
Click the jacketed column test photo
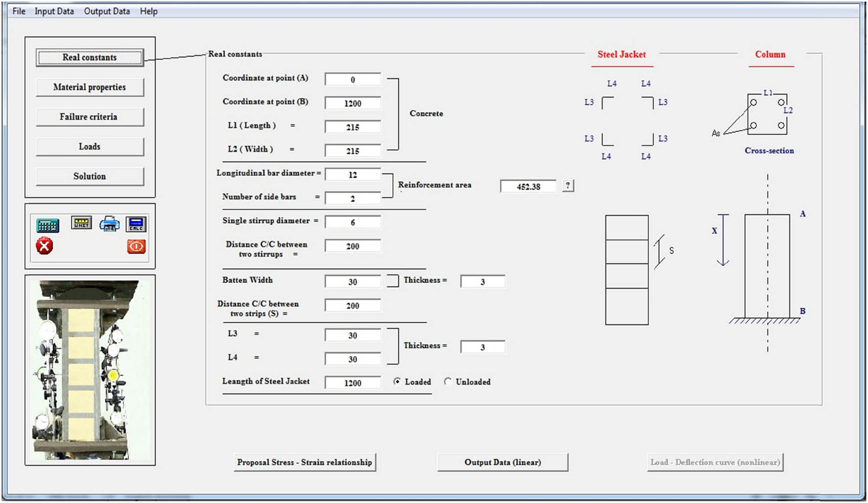(x=90, y=370)
